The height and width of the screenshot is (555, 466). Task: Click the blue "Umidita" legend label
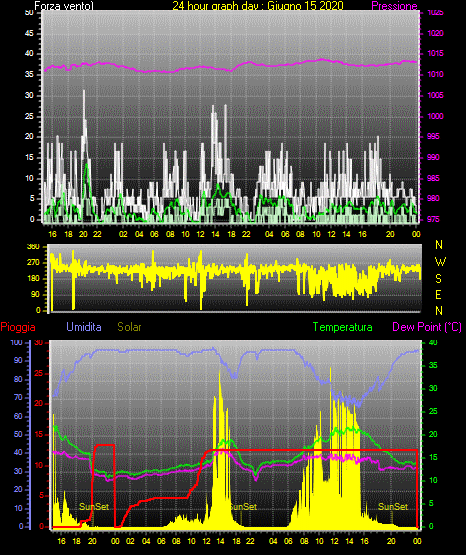point(84,327)
